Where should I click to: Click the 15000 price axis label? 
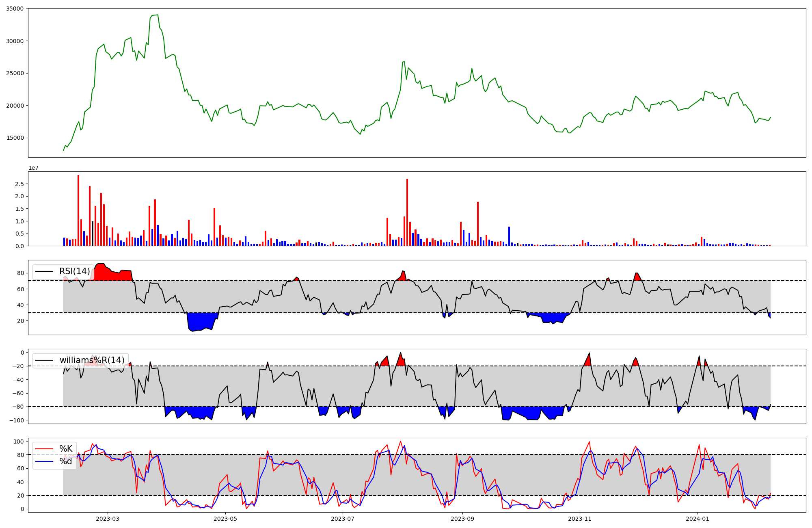15,138
